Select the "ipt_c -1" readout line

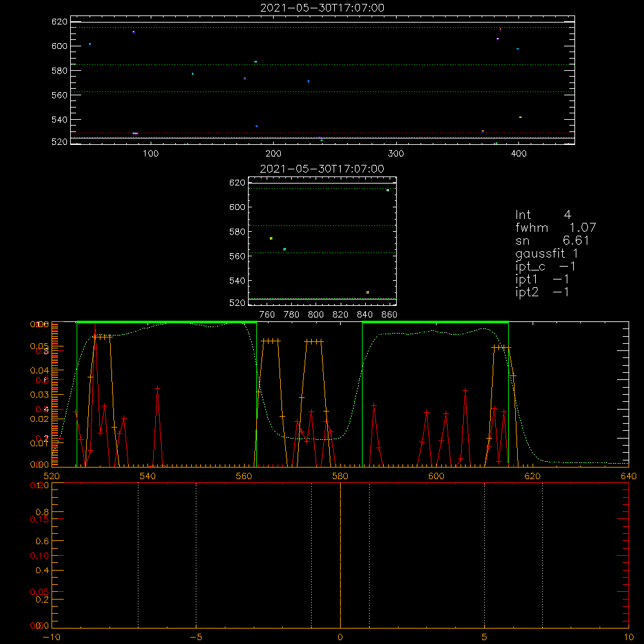[545, 267]
